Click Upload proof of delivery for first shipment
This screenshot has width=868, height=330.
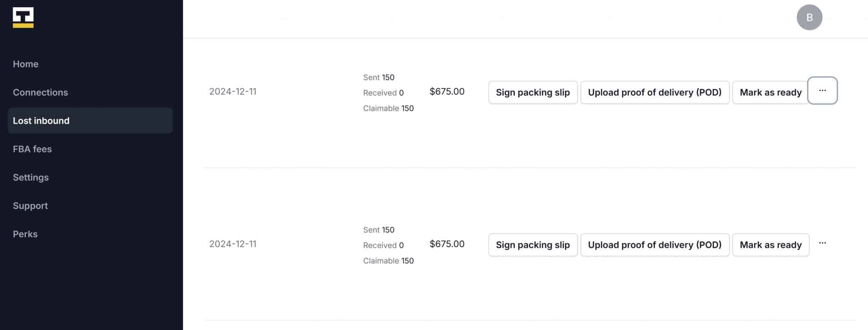(x=654, y=92)
